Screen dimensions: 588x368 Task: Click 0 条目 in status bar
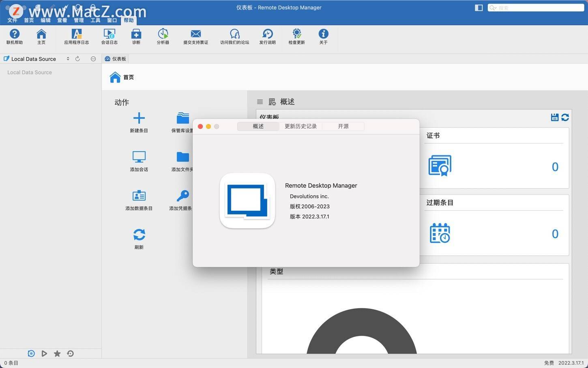tap(11, 363)
